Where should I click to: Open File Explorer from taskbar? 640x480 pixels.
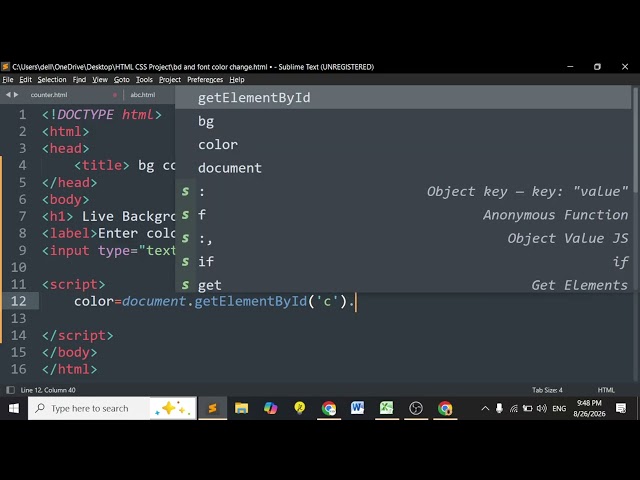(x=241, y=408)
